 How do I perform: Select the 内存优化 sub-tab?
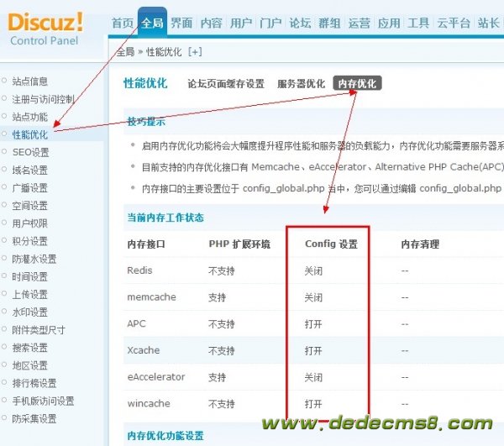pos(357,83)
